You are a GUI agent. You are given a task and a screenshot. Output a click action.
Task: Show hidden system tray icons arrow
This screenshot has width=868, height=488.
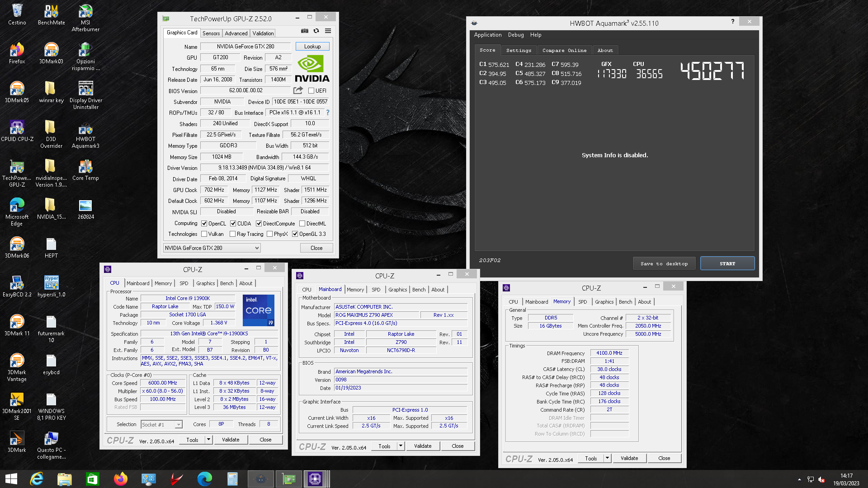799,479
